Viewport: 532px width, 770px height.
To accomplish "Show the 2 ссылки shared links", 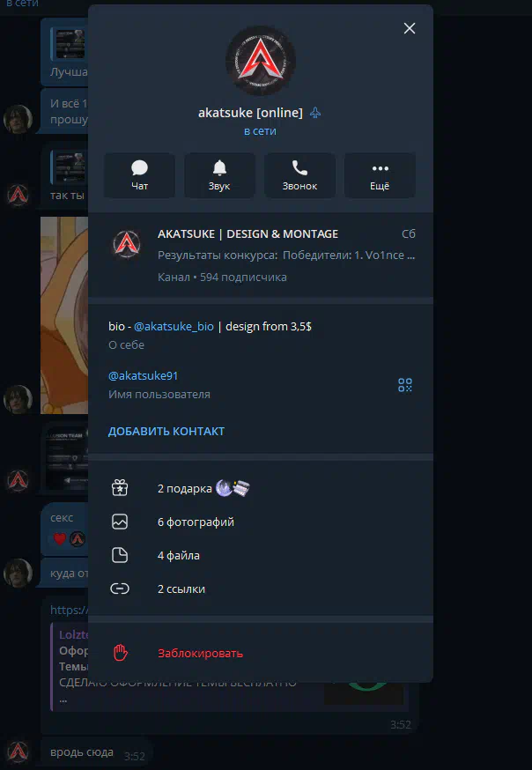I will [x=181, y=589].
